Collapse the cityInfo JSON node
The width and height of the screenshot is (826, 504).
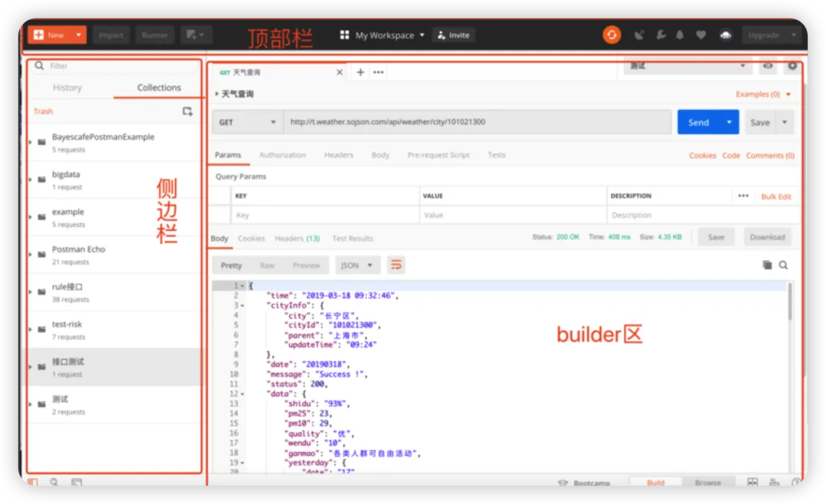tap(242, 305)
